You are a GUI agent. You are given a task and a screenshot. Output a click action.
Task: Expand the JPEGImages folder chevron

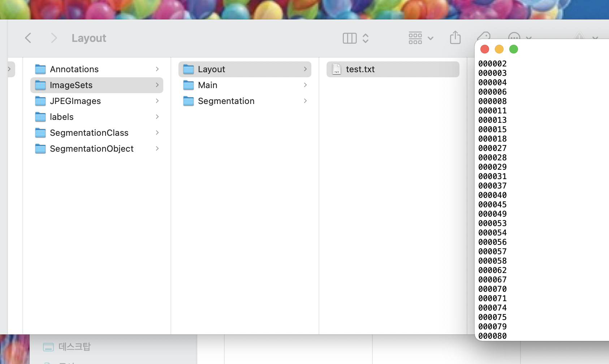coord(157,101)
